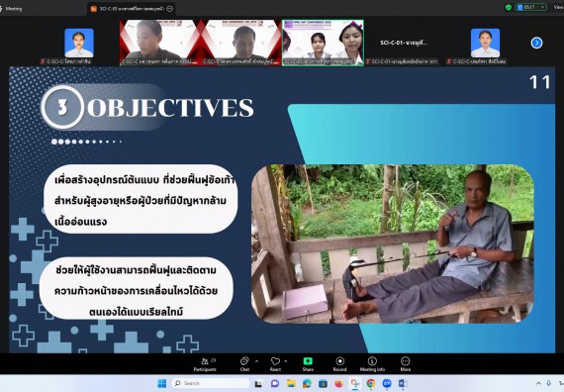Select first participant avatar thumbnail on the left
Image resolution: width=564 pixels, height=392 pixels.
(x=79, y=43)
